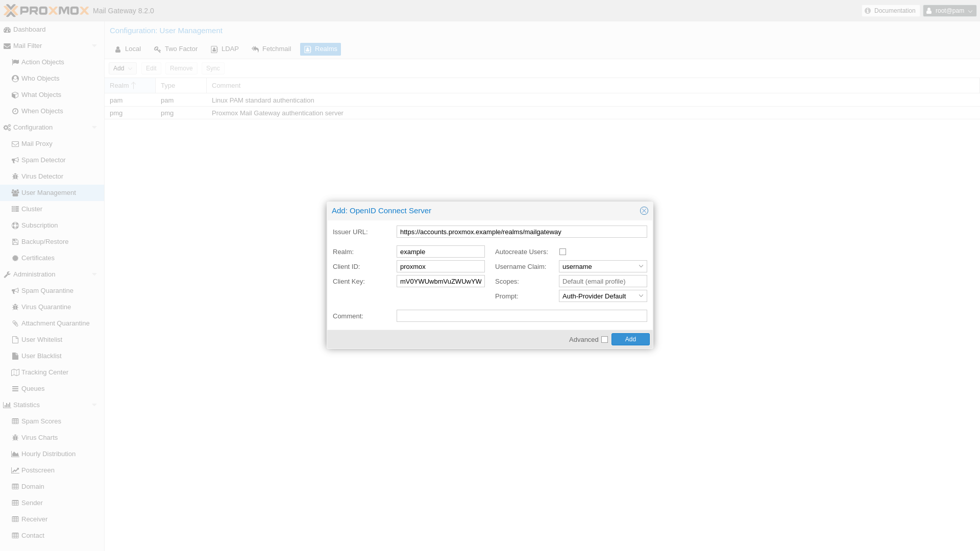Open the Username Claim dropdown
The image size is (980, 551).
click(641, 266)
